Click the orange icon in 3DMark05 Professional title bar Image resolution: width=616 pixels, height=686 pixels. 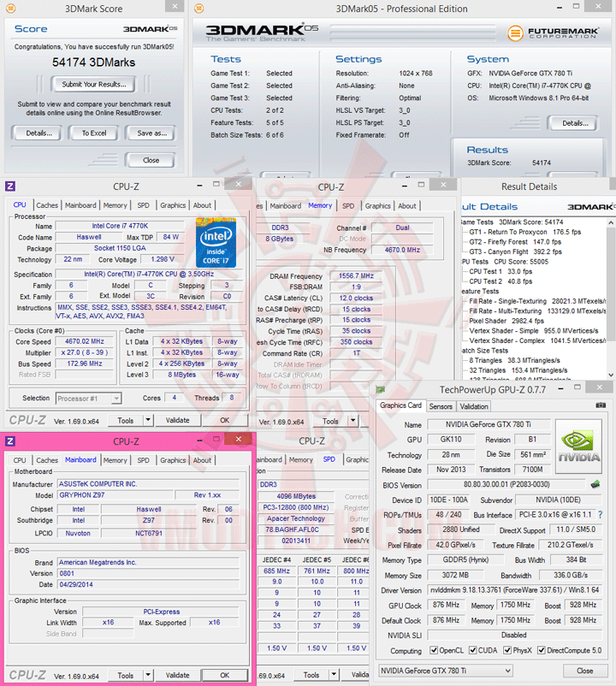pos(199,9)
